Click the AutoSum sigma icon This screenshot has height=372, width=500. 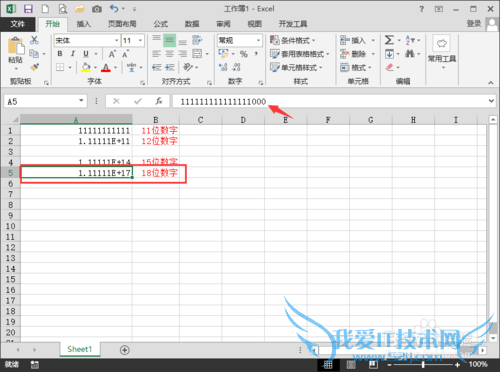[x=389, y=40]
